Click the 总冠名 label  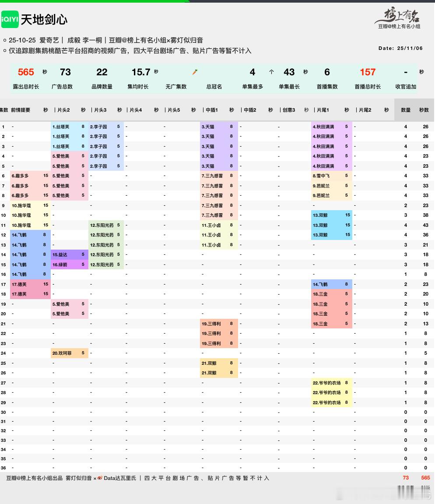pyautogui.click(x=214, y=86)
